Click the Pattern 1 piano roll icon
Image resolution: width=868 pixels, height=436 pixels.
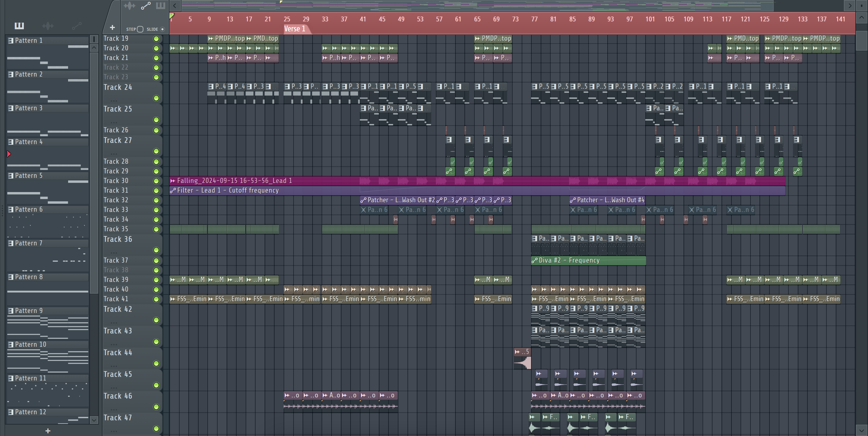pyautogui.click(x=11, y=40)
